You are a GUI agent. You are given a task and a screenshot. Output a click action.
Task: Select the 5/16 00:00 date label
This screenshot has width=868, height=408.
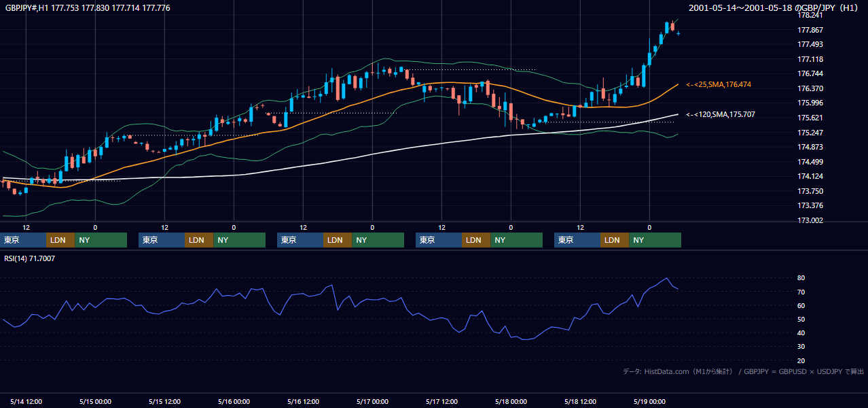coord(234,401)
